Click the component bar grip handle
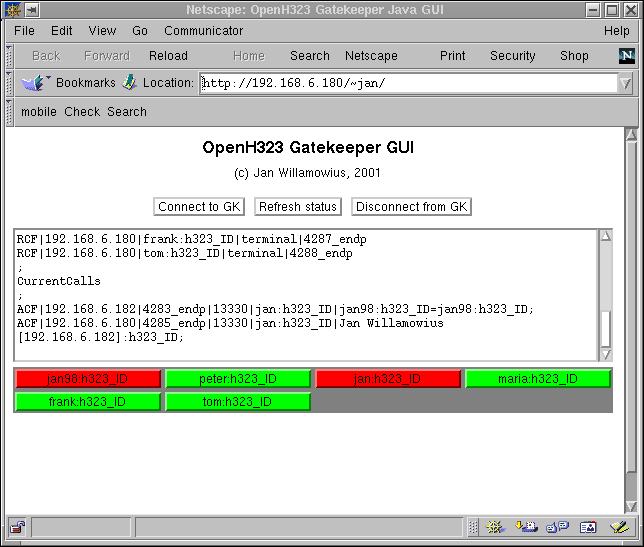Screen dimensions: 644x547 (473, 527)
